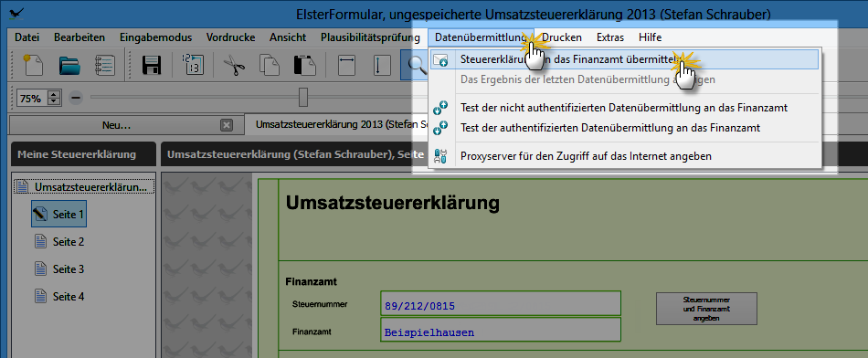Click the document icon beside Seite 2

pyautogui.click(x=40, y=241)
